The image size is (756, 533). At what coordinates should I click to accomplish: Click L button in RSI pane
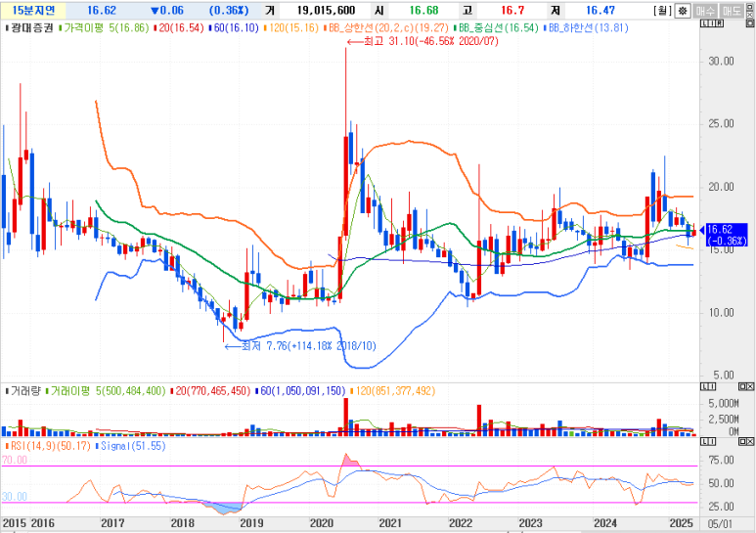click(704, 441)
